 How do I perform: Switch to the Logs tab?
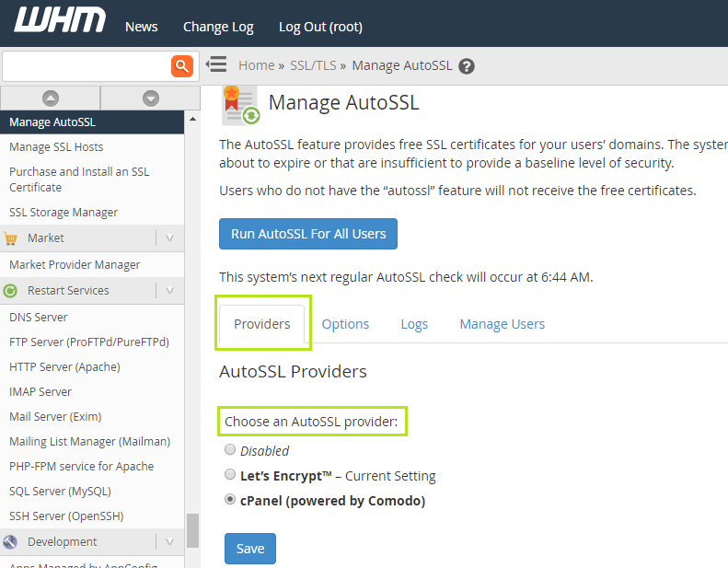coord(414,324)
